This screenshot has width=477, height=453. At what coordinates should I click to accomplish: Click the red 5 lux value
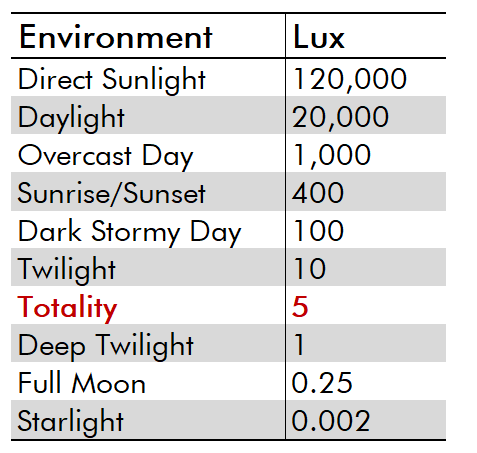(x=300, y=307)
